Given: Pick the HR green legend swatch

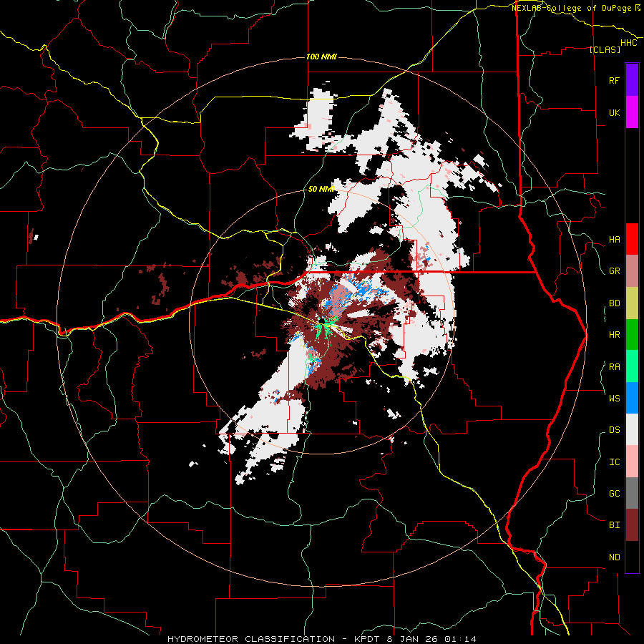Looking at the screenshot, I should point(632,334).
